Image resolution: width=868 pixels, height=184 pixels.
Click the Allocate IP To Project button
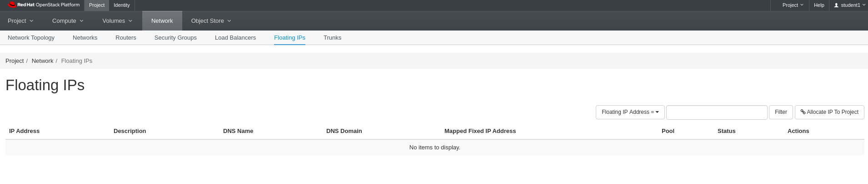tap(829, 112)
